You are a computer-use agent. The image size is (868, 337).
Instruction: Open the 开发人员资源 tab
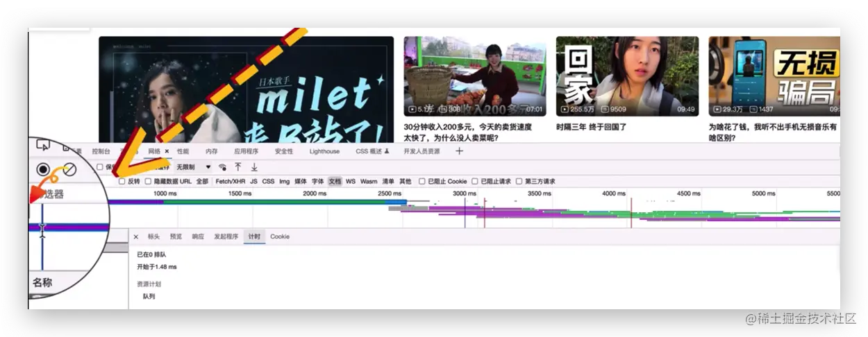tap(422, 151)
